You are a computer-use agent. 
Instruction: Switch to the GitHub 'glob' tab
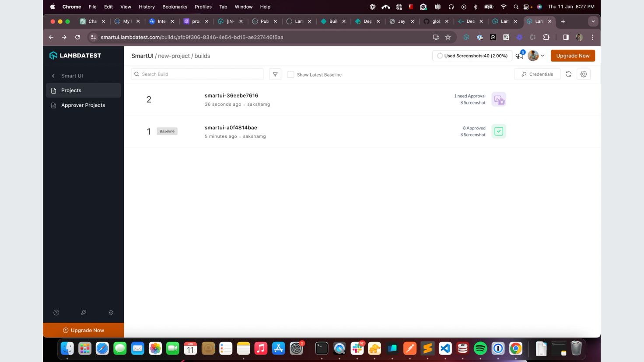(435, 21)
